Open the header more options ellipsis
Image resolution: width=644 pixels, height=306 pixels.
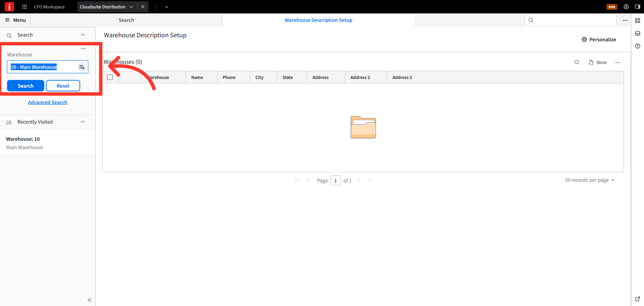tap(625, 20)
